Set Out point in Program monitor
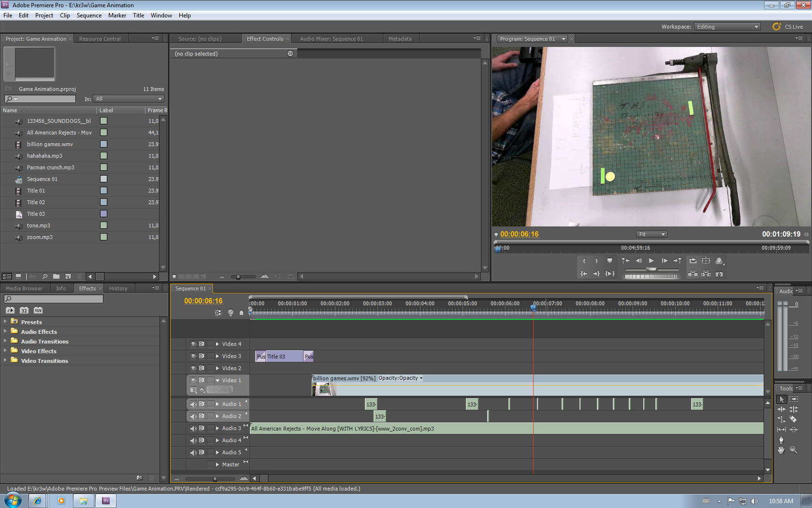Image resolution: width=812 pixels, height=508 pixels. (596, 261)
